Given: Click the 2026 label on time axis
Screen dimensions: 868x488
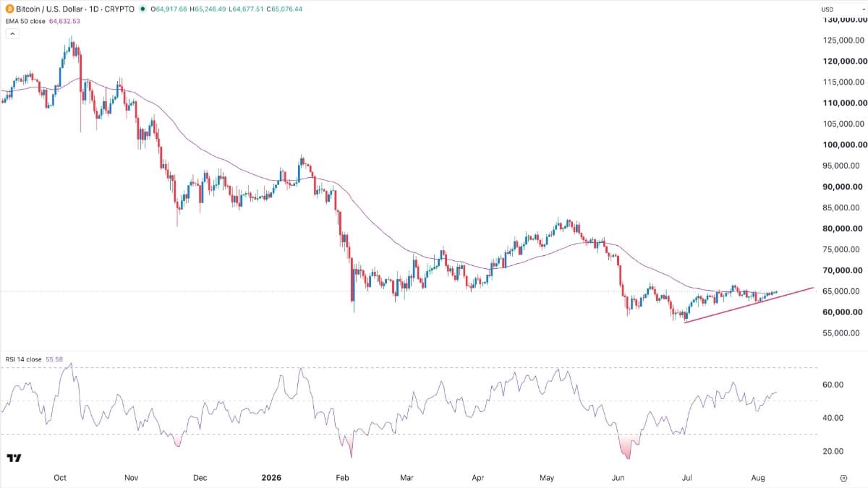Looking at the screenshot, I should (272, 478).
